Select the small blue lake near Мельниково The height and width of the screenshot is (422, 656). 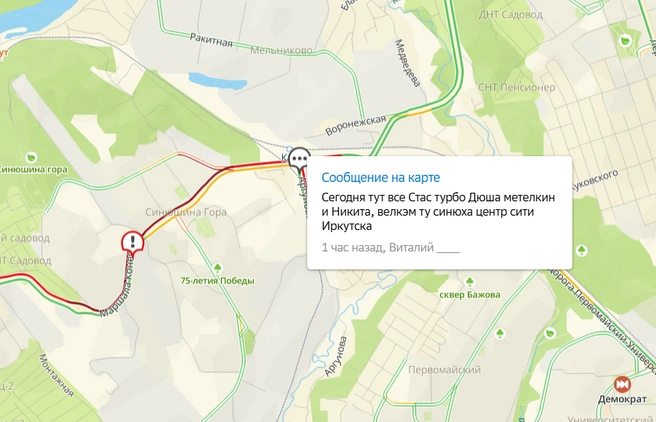(x=217, y=81)
